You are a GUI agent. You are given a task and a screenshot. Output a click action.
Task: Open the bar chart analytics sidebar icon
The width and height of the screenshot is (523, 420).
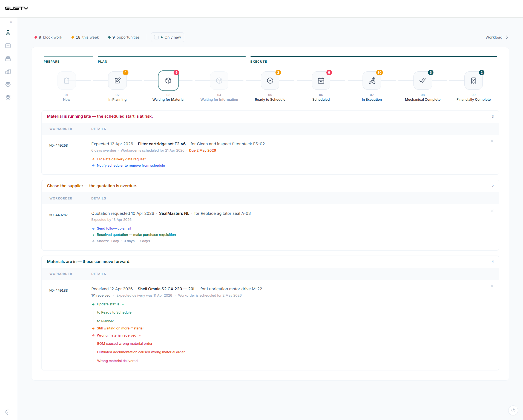(x=8, y=71)
